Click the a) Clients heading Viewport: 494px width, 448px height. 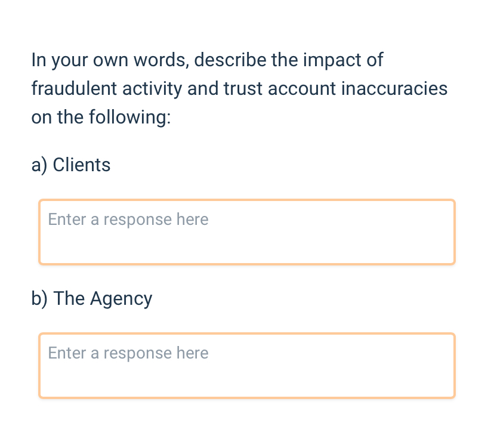[70, 165]
